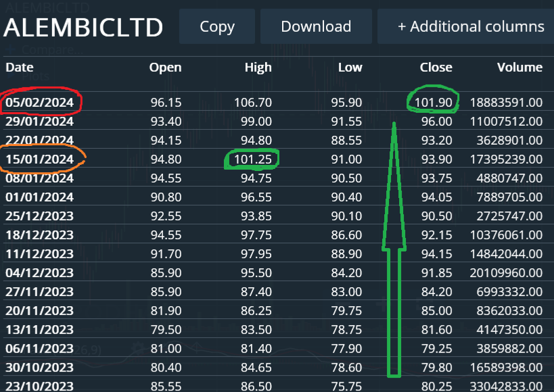Click the volume 7889705.00

coord(509,197)
